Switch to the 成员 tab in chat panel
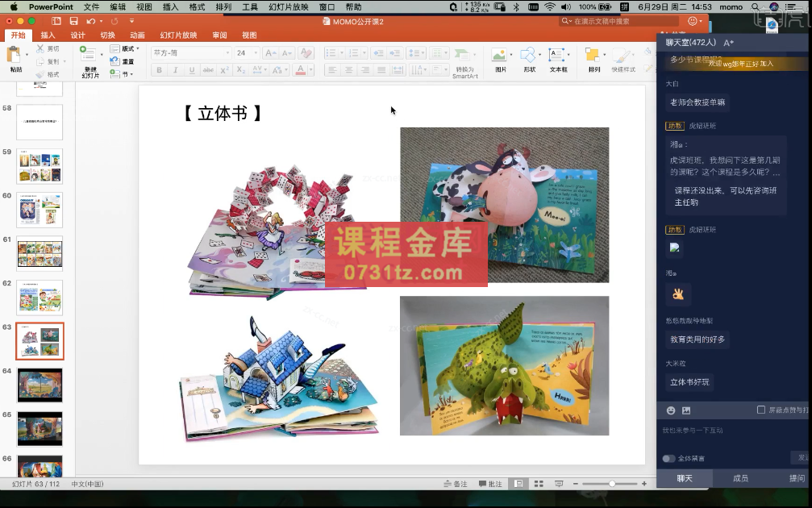 click(740, 478)
